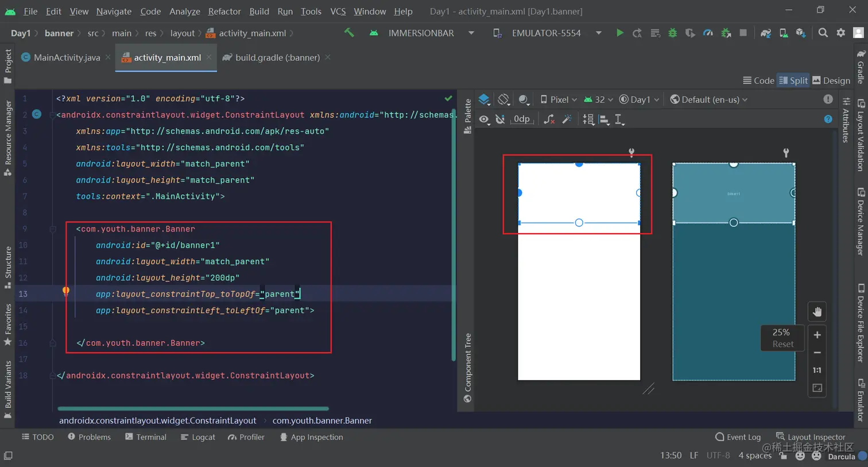Select the Split view mode
Screen dimensions: 868x467
[x=793, y=80]
